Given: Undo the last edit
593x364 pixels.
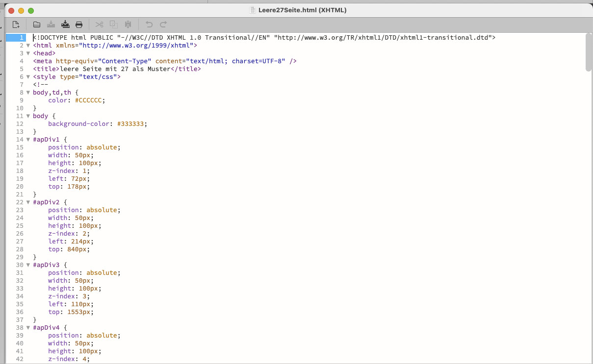Looking at the screenshot, I should pyautogui.click(x=149, y=24).
